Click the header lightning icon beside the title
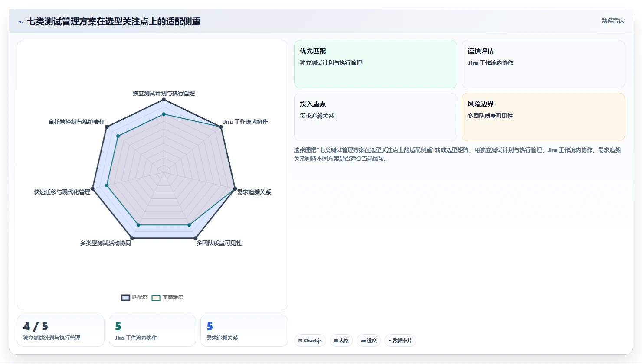 click(x=20, y=22)
